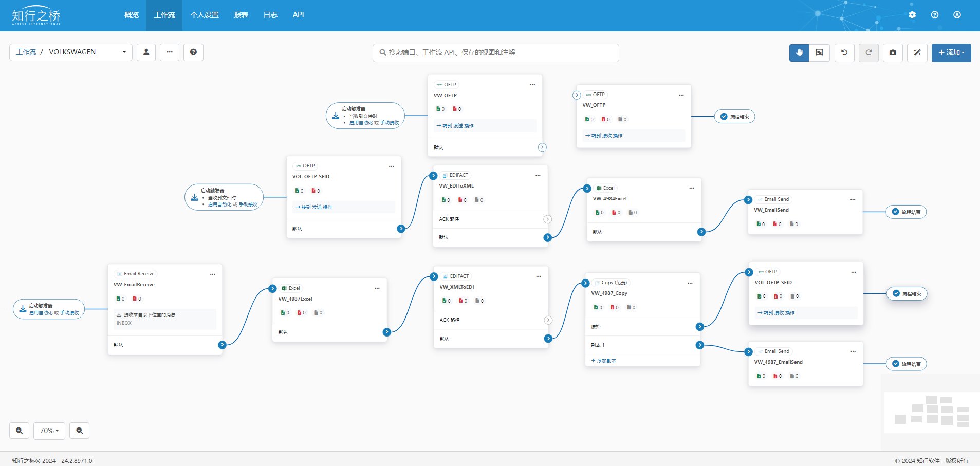
Task: Click the 流程结束 marker after VW_4987_EmailSend
Action: coord(907,364)
